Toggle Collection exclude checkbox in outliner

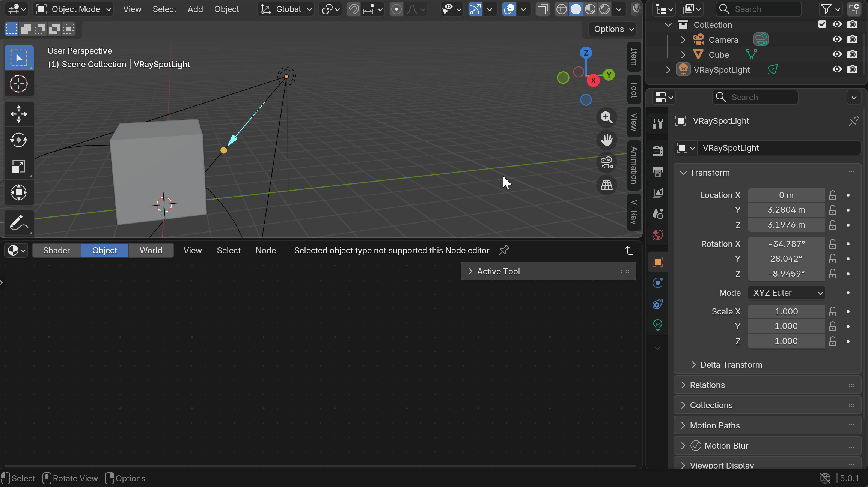(x=822, y=24)
